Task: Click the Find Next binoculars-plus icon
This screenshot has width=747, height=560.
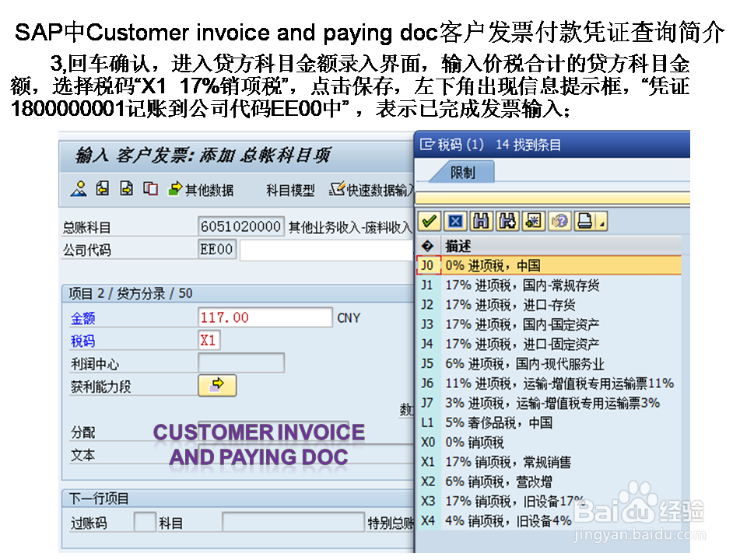Action: 507,221
